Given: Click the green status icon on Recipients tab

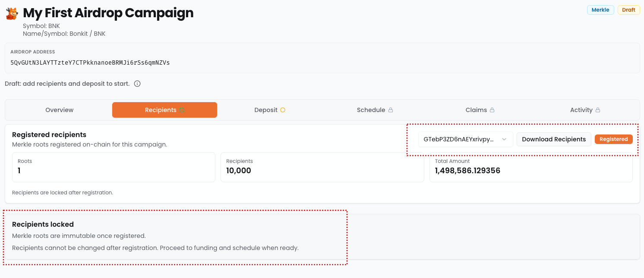Looking at the screenshot, I should pyautogui.click(x=182, y=110).
